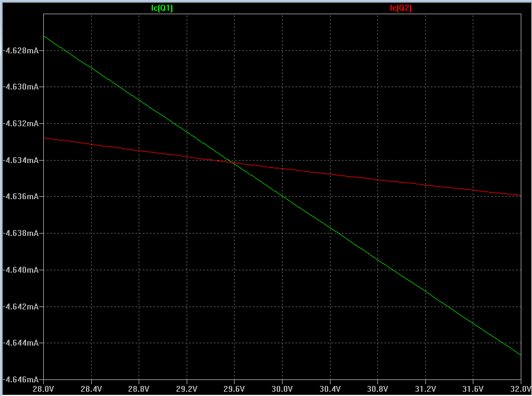Screen dimensions: 532x396
Task: Click the 32.0V horizontal axis label
Action: [521, 389]
